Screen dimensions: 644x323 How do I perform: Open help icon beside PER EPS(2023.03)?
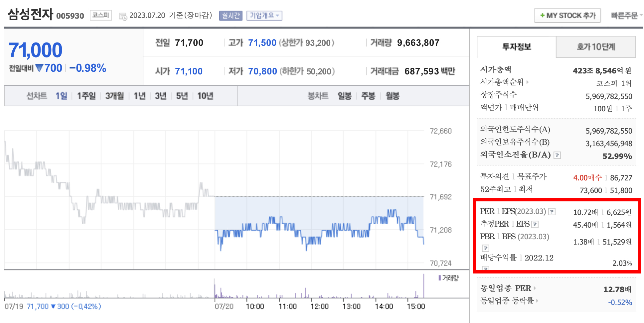(552, 212)
